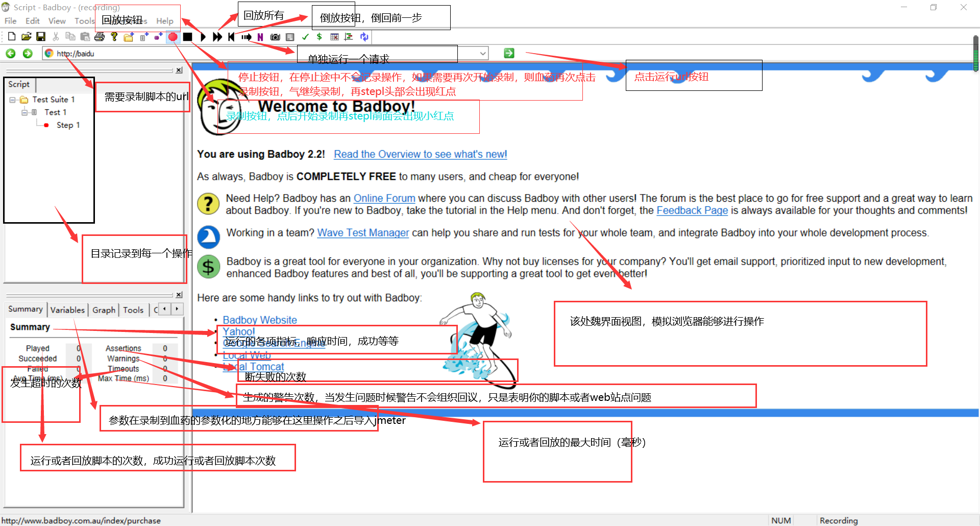Switch to the Variables tab
This screenshot has width=980, height=526.
pos(67,310)
